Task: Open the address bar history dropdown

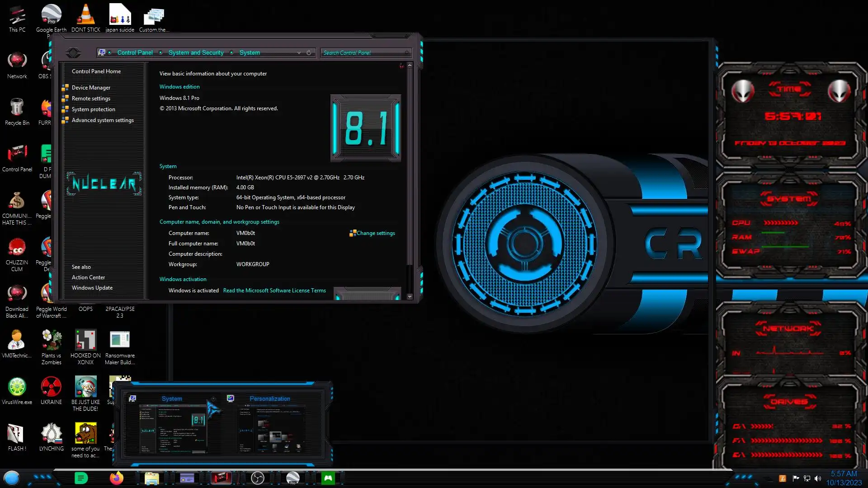Action: click(x=299, y=53)
